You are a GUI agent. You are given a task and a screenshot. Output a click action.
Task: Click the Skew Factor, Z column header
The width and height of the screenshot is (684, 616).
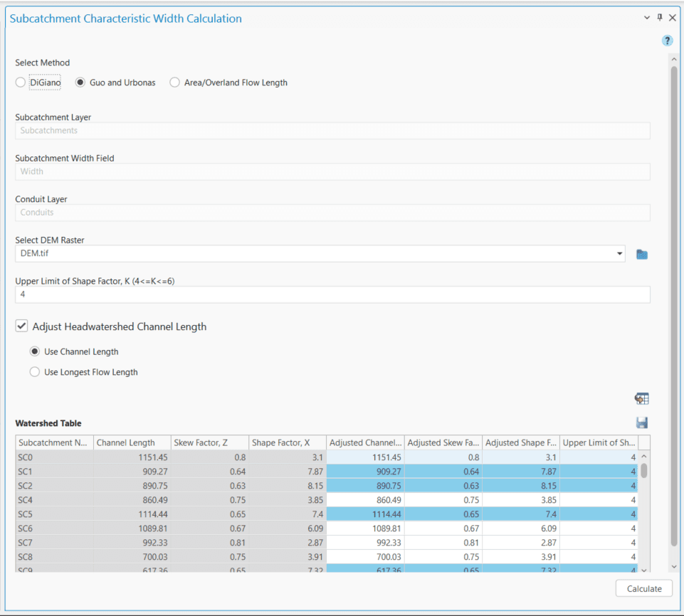(209, 442)
